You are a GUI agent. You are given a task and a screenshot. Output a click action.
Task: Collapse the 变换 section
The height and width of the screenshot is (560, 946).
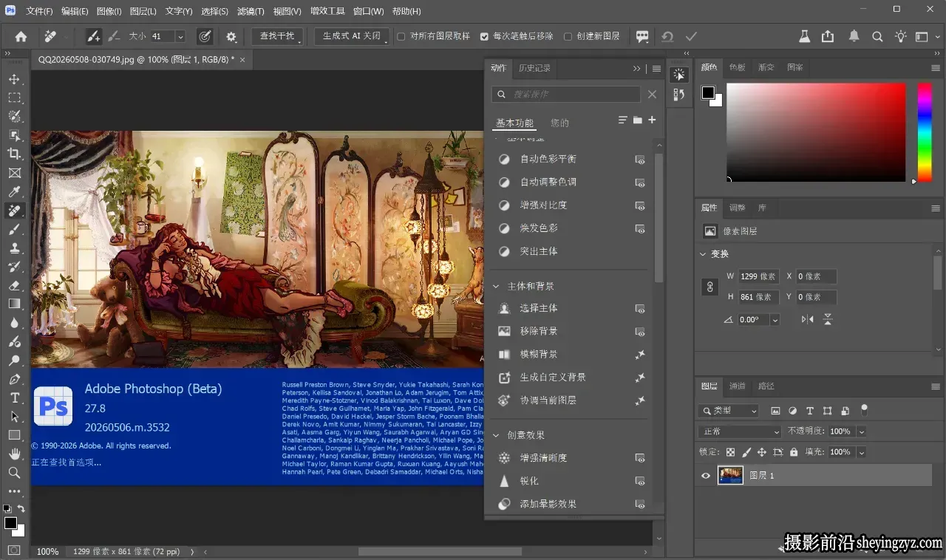(703, 254)
